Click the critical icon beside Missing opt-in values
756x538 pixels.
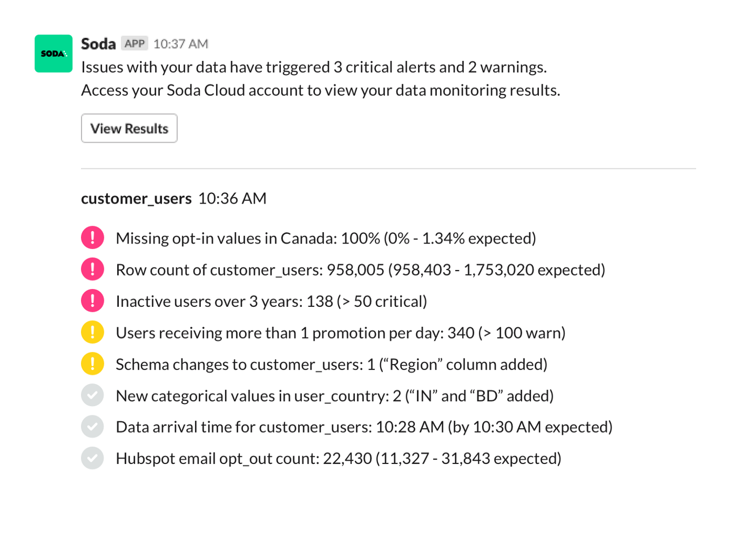[92, 238]
